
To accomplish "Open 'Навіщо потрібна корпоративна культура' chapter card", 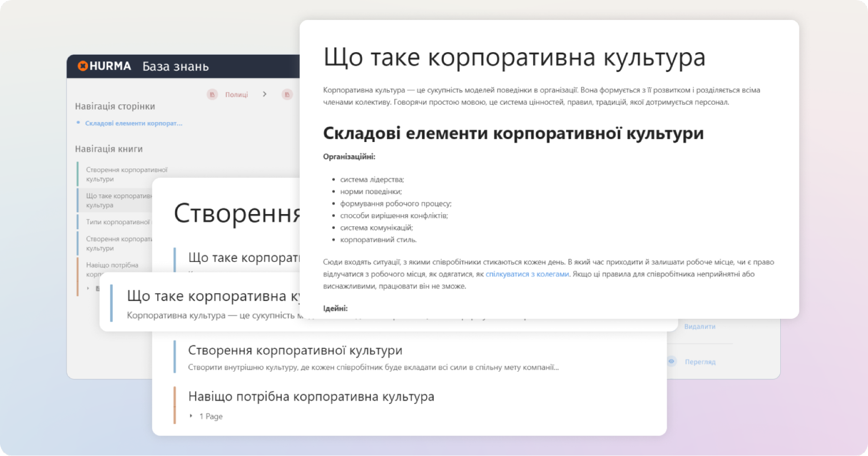I will pos(311,397).
